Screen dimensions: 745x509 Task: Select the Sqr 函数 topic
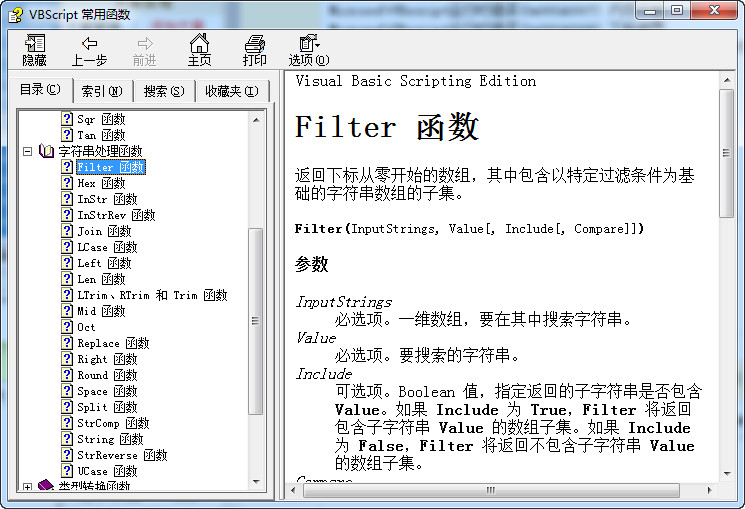click(x=101, y=119)
